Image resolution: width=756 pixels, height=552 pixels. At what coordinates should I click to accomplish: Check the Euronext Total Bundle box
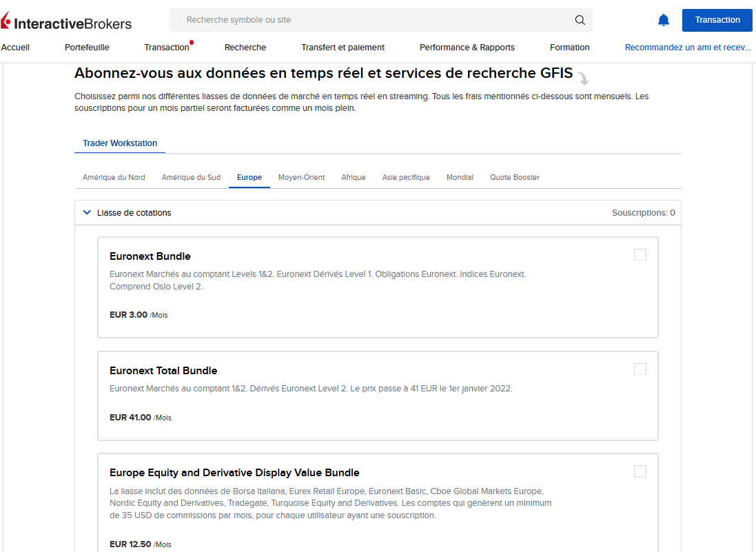pos(640,369)
